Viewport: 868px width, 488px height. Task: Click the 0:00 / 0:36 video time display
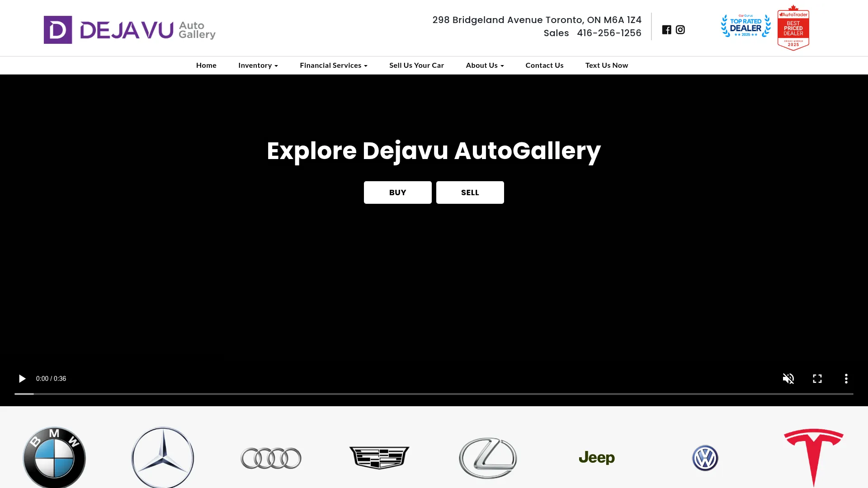[x=51, y=379]
